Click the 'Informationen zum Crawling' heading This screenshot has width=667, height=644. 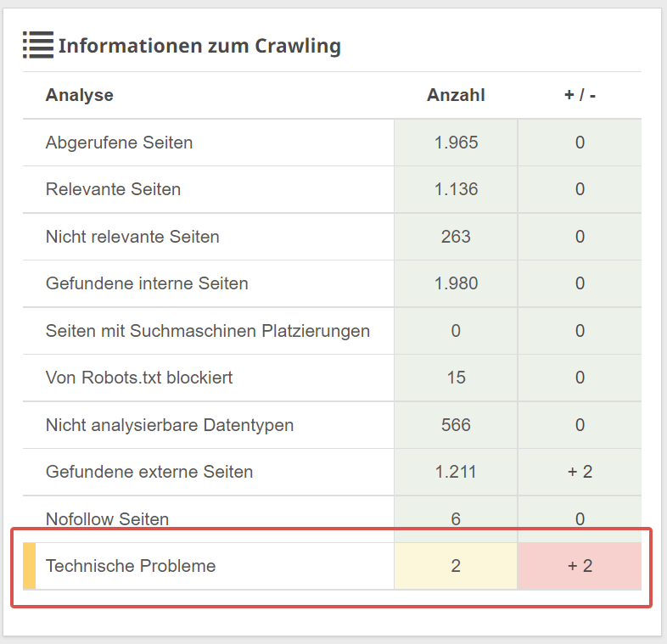tap(199, 46)
